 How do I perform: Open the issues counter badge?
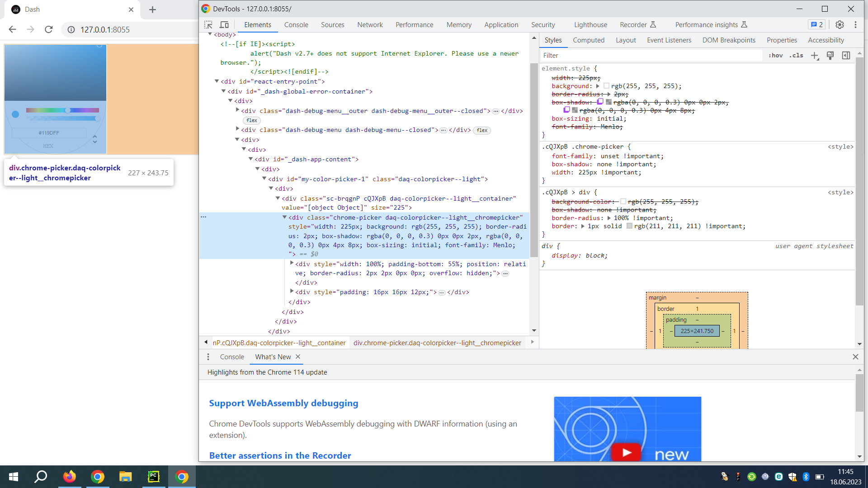(817, 25)
